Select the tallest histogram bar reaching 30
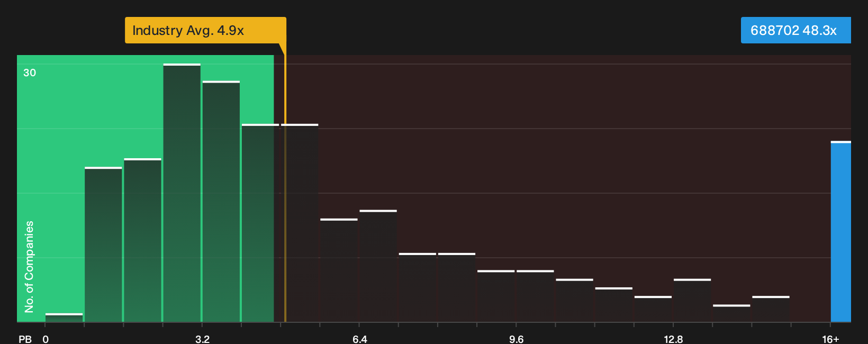 click(x=182, y=193)
